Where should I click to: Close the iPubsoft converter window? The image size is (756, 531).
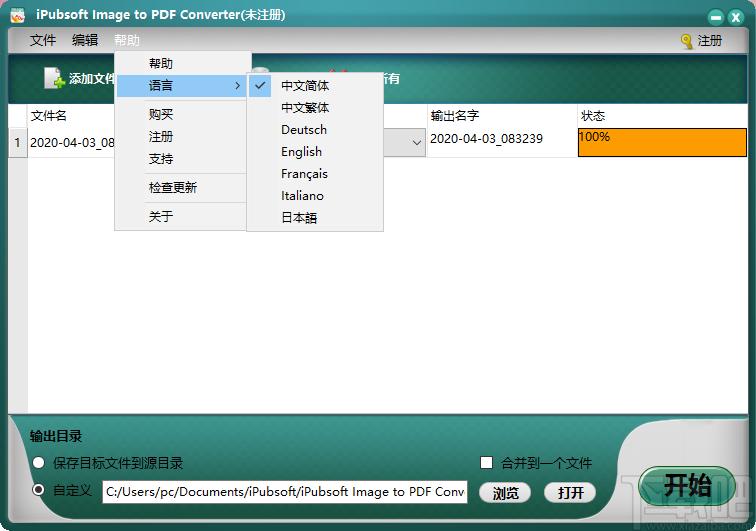[736, 17]
